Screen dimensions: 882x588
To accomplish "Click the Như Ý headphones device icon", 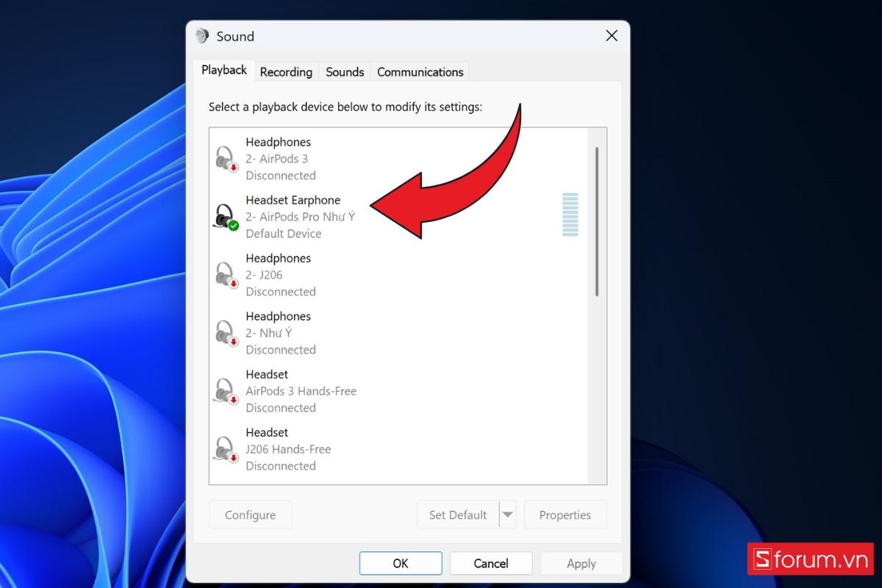I will (226, 333).
